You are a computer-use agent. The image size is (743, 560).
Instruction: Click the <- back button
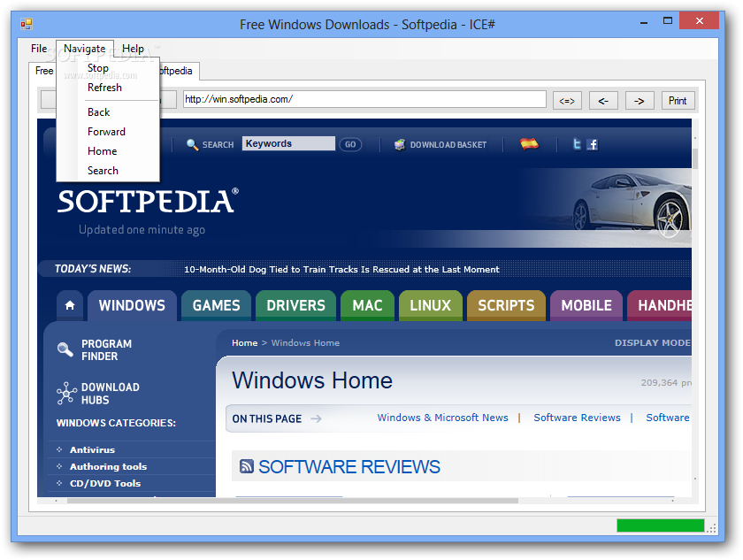[603, 101]
